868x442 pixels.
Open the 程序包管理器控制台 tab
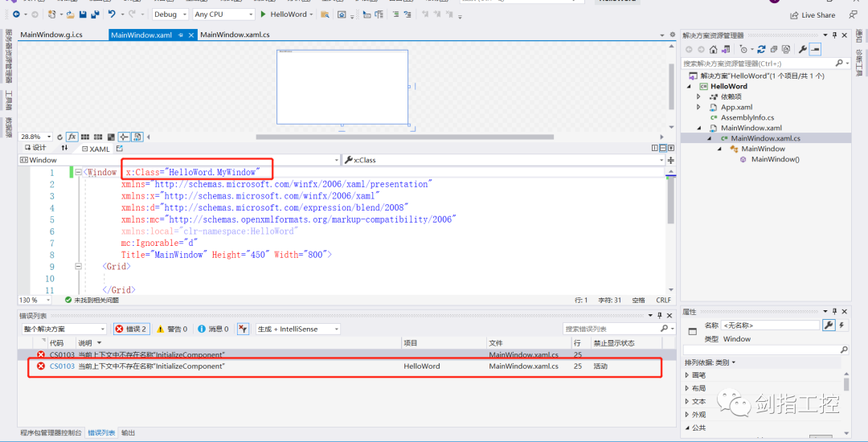pyautogui.click(x=51, y=432)
